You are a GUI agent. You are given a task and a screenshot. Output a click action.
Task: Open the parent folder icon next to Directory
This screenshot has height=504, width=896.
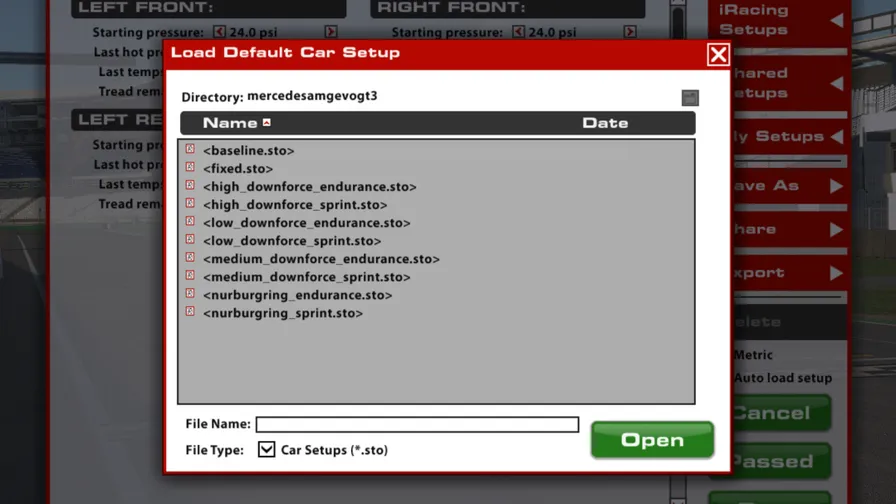point(690,98)
